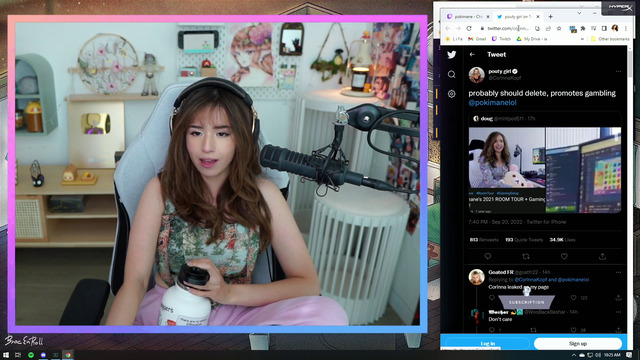Share the Goated FR reply

tap(618, 298)
